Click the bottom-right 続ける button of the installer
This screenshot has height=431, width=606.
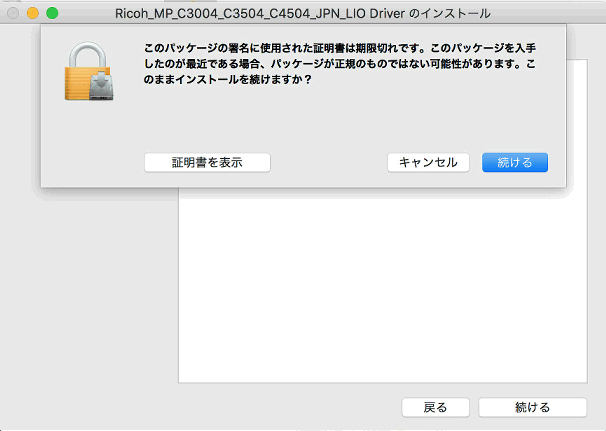click(532, 407)
